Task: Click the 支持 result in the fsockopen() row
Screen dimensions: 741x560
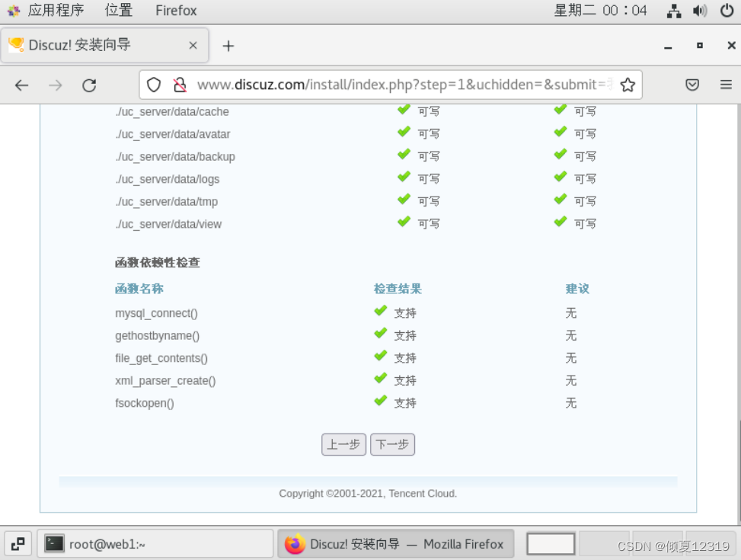Action: point(405,404)
